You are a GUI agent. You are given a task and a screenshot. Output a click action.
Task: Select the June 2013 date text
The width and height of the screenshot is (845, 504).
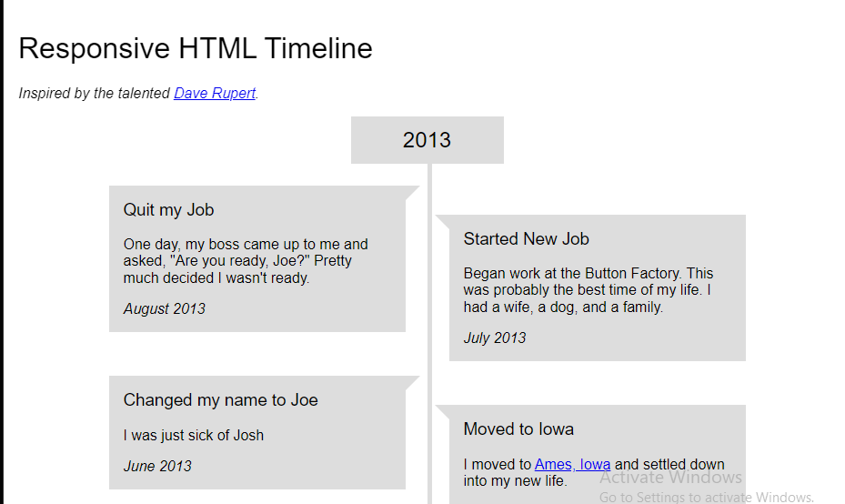tap(157, 467)
